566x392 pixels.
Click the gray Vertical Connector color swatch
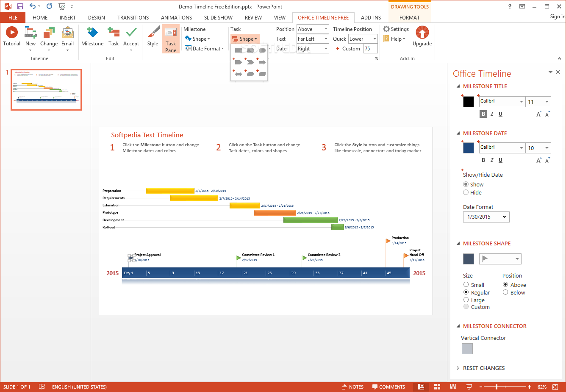[x=467, y=349]
